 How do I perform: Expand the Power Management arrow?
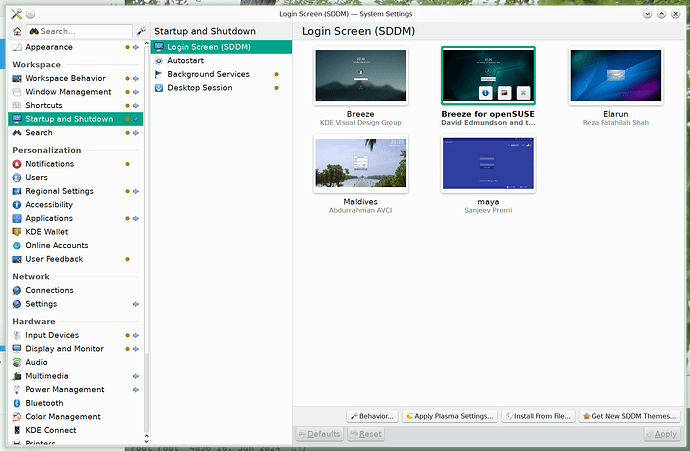pyautogui.click(x=136, y=390)
